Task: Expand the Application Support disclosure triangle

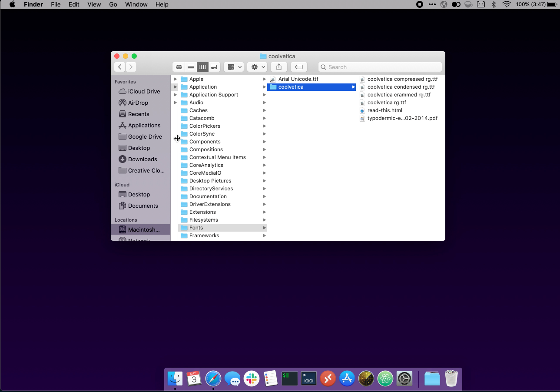Action: point(176,95)
